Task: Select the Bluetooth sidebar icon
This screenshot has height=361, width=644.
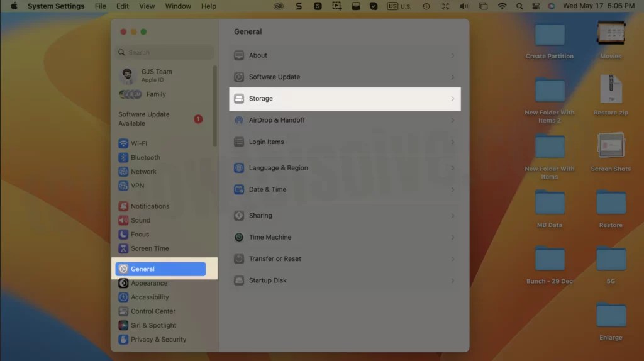Action: [123, 157]
